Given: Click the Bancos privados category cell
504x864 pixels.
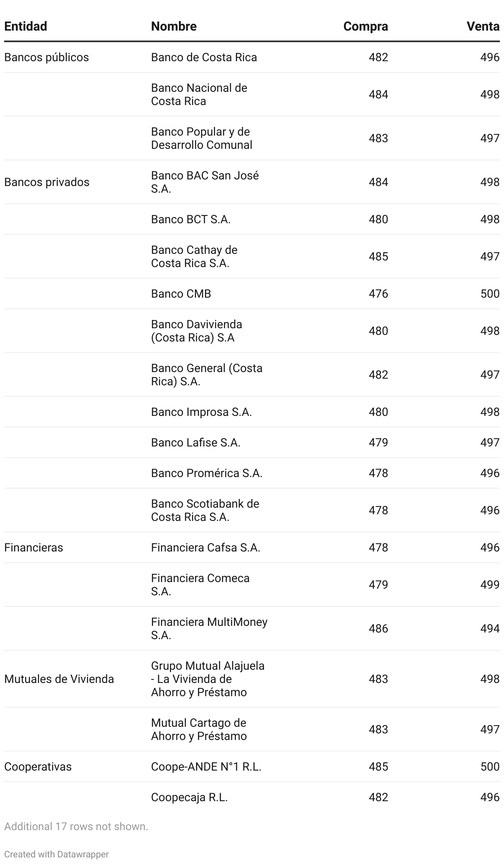Looking at the screenshot, I should click(x=47, y=182).
